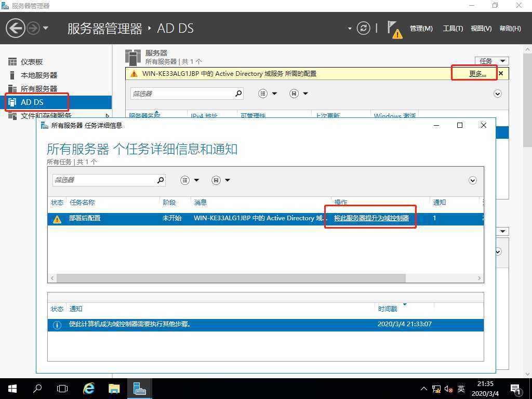Click timestamp 2020/3/4 21:33:07
The height and width of the screenshot is (399, 532).
click(x=404, y=324)
